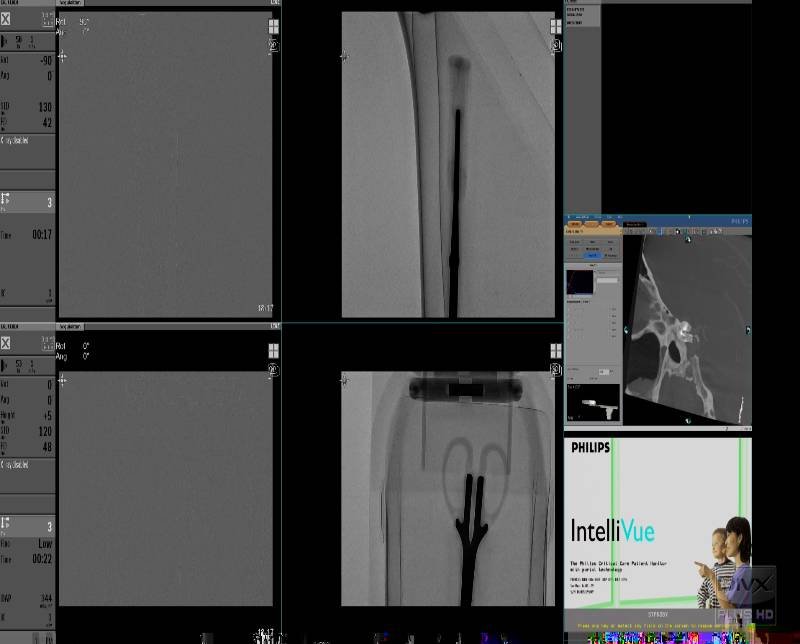Click the crosshair marker on the forked-instrument reference image

point(344,380)
